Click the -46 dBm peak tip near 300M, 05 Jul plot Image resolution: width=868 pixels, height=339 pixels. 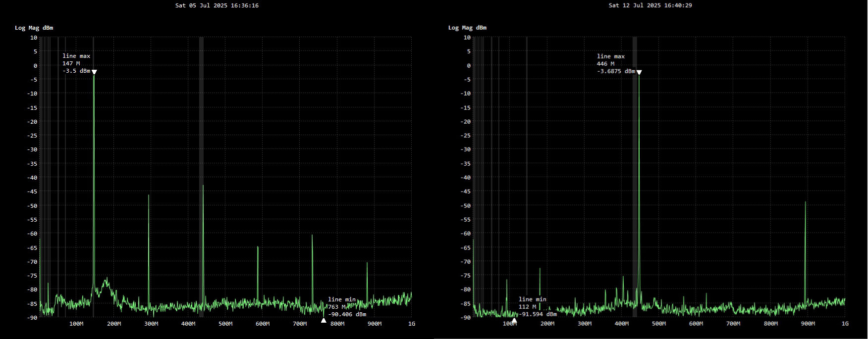[x=149, y=195]
